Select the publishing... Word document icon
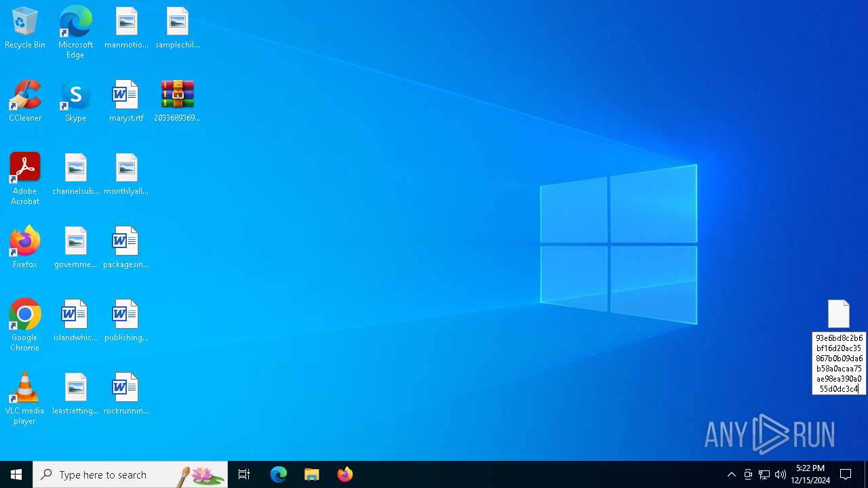This screenshot has width=868, height=488. click(x=126, y=321)
